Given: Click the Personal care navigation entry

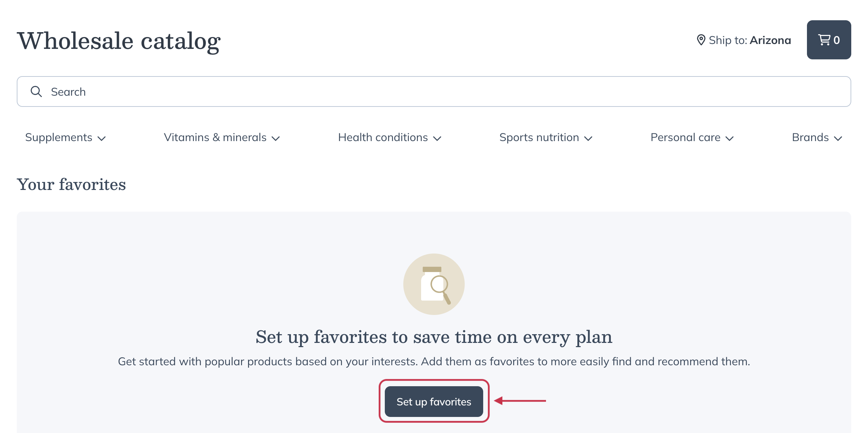Looking at the screenshot, I should click(685, 137).
